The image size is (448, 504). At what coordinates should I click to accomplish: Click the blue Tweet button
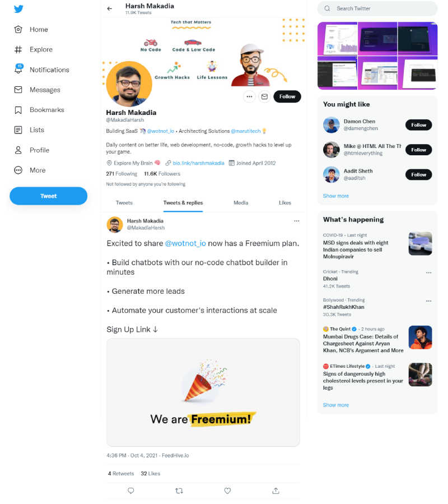(x=49, y=196)
